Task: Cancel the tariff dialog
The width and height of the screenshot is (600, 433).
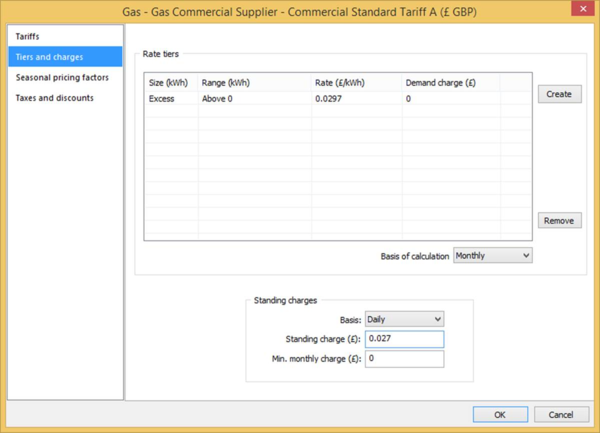Action: click(561, 414)
